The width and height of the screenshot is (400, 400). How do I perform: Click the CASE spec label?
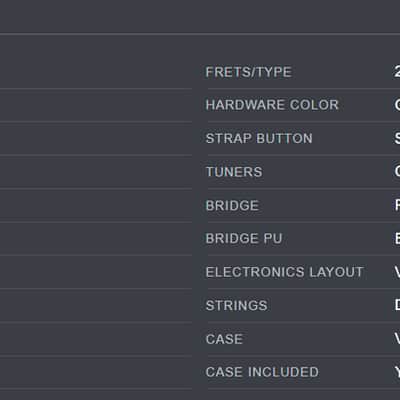(x=224, y=339)
